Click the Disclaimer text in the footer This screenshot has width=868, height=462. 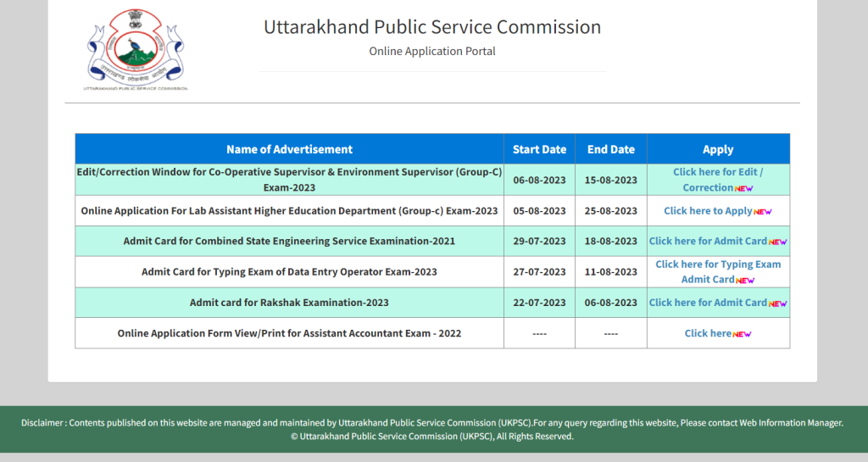coord(431,423)
